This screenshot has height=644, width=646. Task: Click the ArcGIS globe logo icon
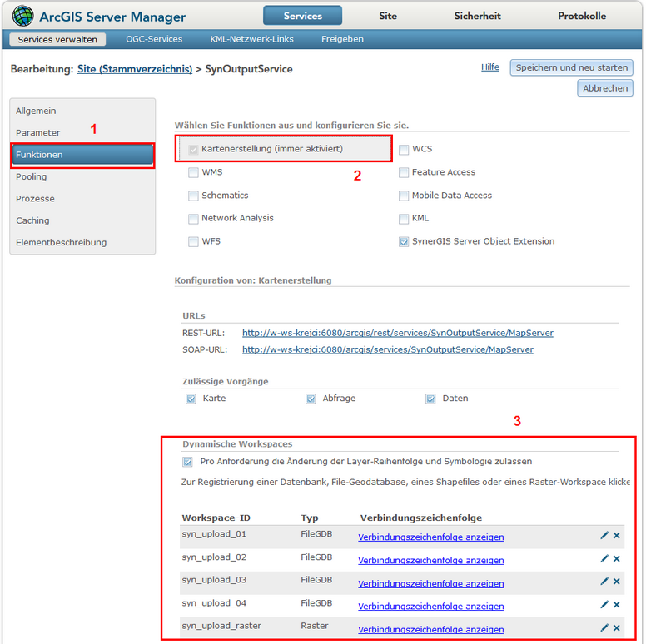point(22,16)
